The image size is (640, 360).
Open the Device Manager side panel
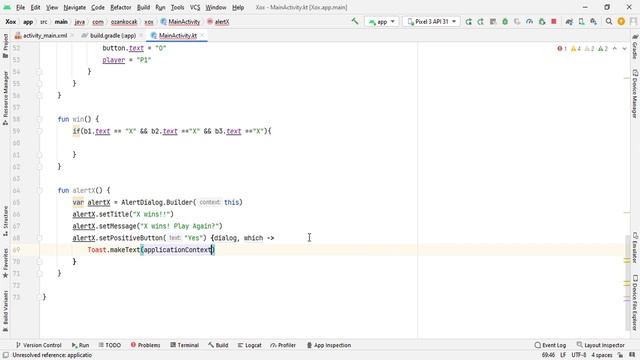tap(635, 93)
